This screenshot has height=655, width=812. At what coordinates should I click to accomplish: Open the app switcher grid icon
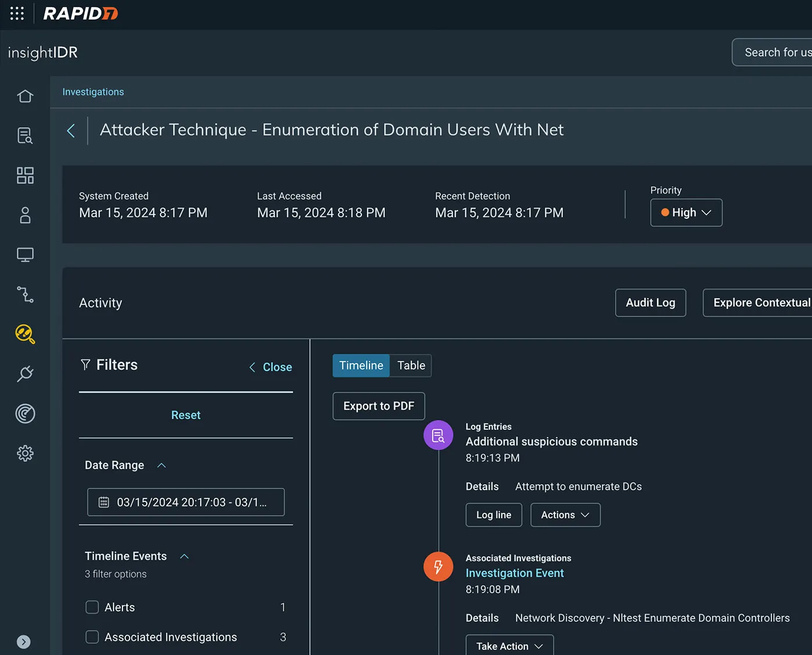[x=17, y=13]
